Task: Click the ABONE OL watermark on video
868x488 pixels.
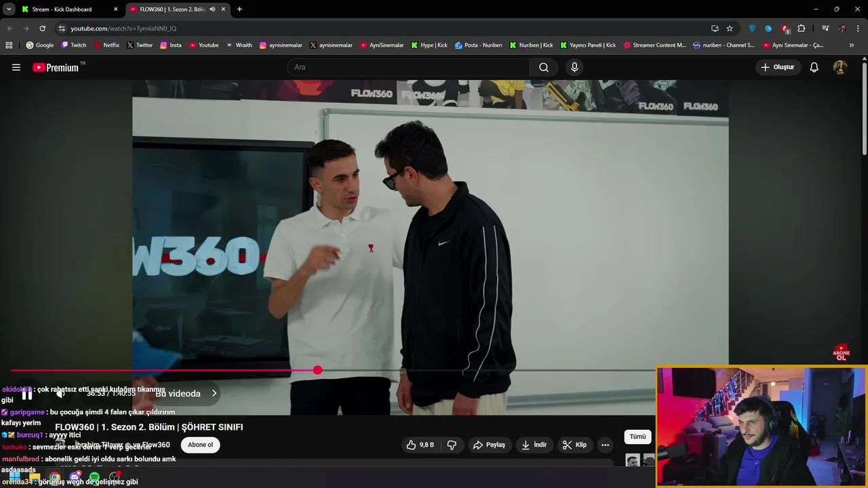Action: click(842, 352)
